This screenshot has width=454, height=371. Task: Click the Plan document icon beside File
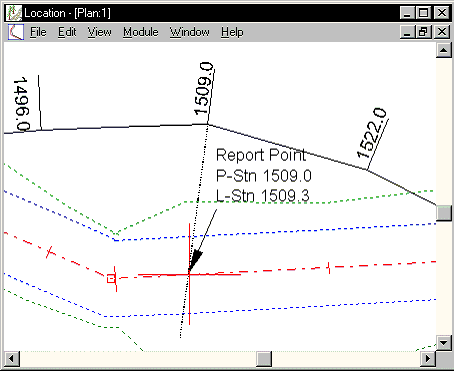(16, 32)
